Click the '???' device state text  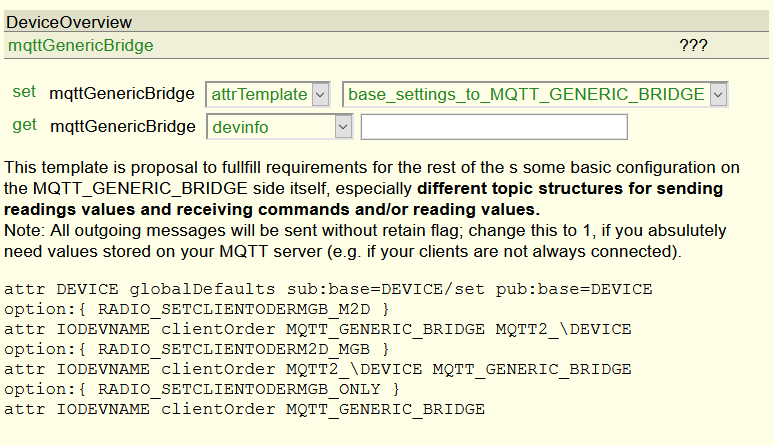coord(693,45)
